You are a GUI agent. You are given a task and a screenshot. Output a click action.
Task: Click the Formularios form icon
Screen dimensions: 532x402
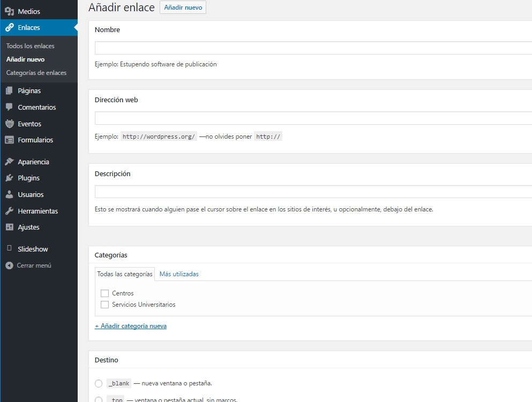tap(9, 140)
